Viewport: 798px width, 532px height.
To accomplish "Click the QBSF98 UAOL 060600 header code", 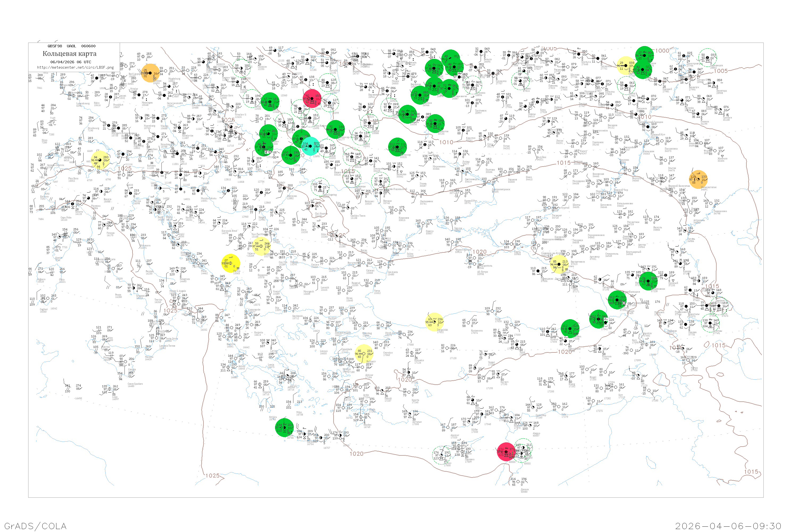I will pyautogui.click(x=71, y=46).
